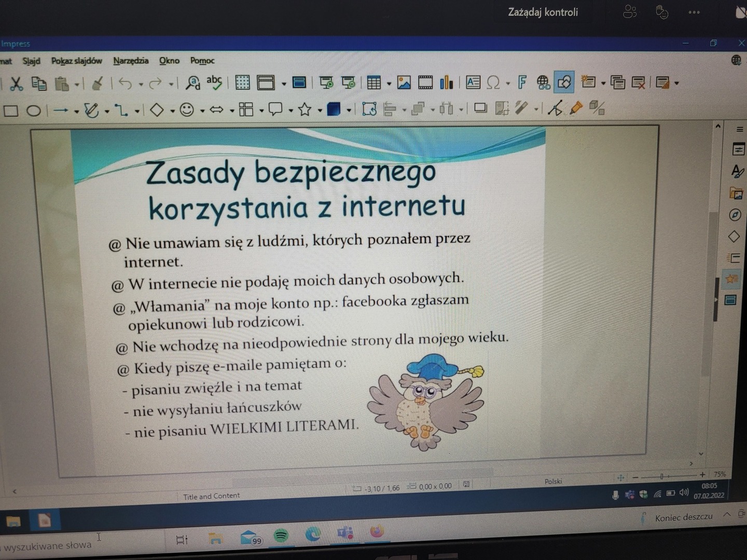
Task: Open the insert table dropdown arrow
Action: (x=389, y=83)
